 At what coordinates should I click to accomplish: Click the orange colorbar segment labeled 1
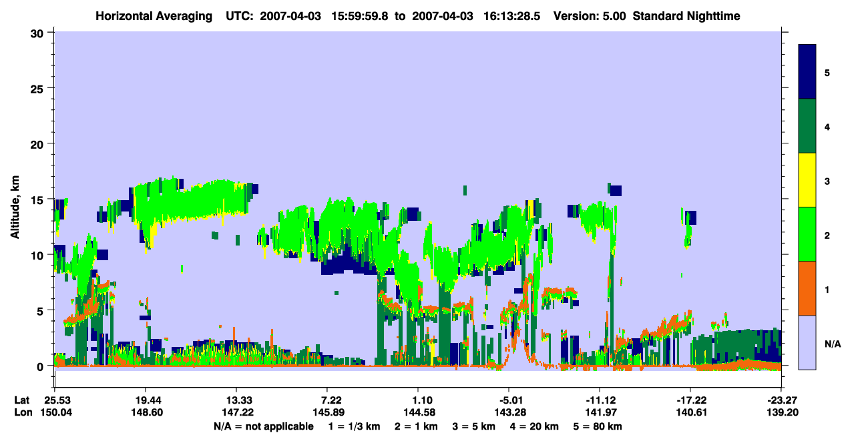[x=807, y=288]
